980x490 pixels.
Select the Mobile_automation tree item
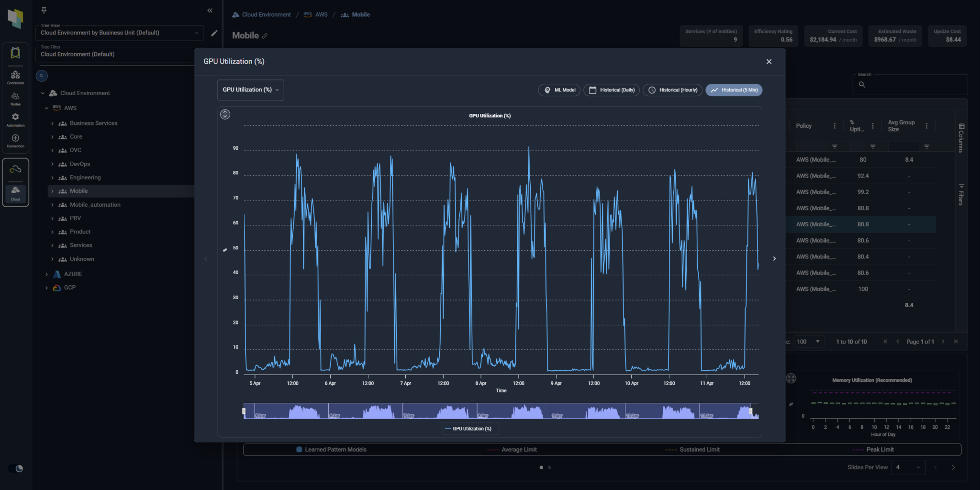pyautogui.click(x=95, y=204)
